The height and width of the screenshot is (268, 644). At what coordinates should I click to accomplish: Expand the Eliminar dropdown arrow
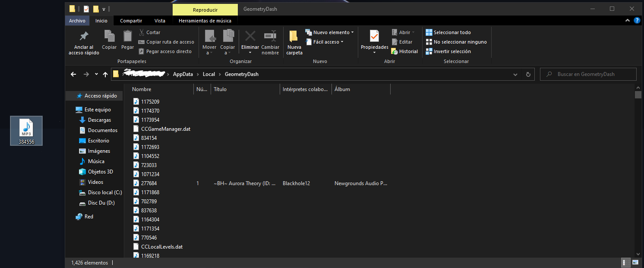point(250,53)
